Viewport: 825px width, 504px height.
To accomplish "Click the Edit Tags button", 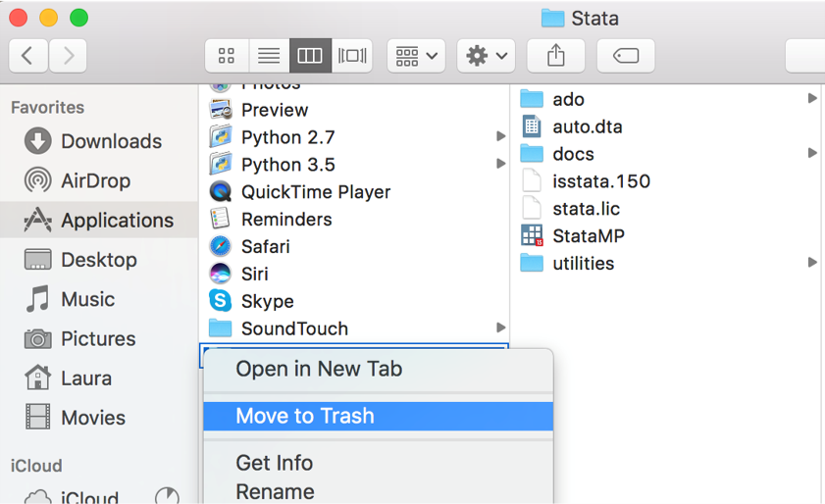I will point(626,55).
